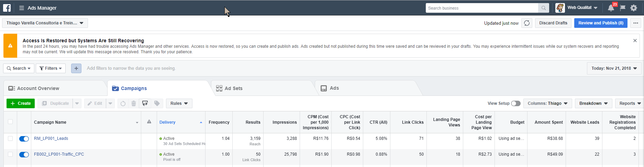Click the Review and Publish button
The image size is (644, 167).
[600, 23]
